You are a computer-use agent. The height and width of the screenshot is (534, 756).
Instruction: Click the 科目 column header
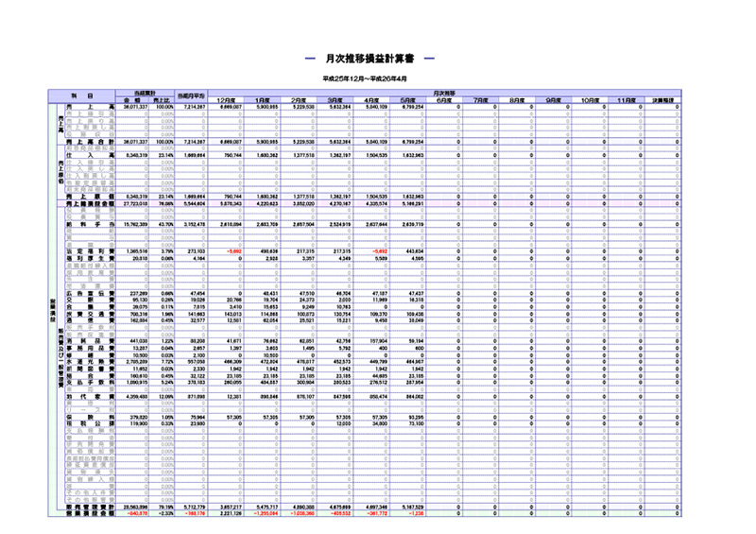tap(81, 96)
